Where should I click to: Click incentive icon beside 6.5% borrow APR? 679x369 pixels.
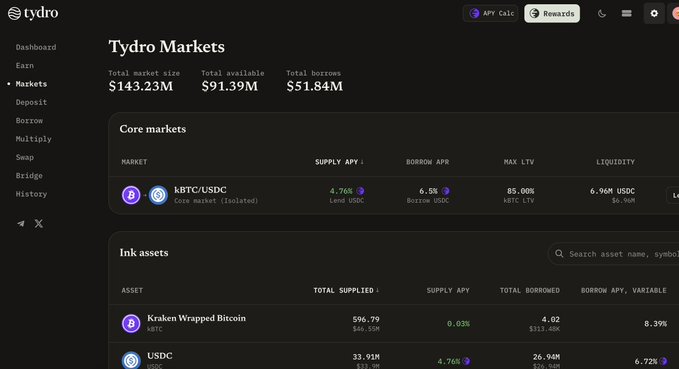point(446,191)
